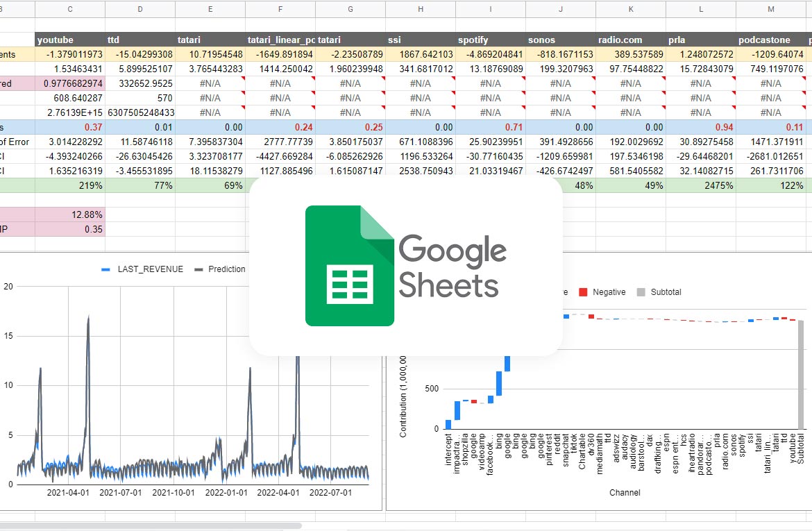Screen dimensions: 812x531
Task: Select cell containing 2777.77739
Action: click(280, 142)
